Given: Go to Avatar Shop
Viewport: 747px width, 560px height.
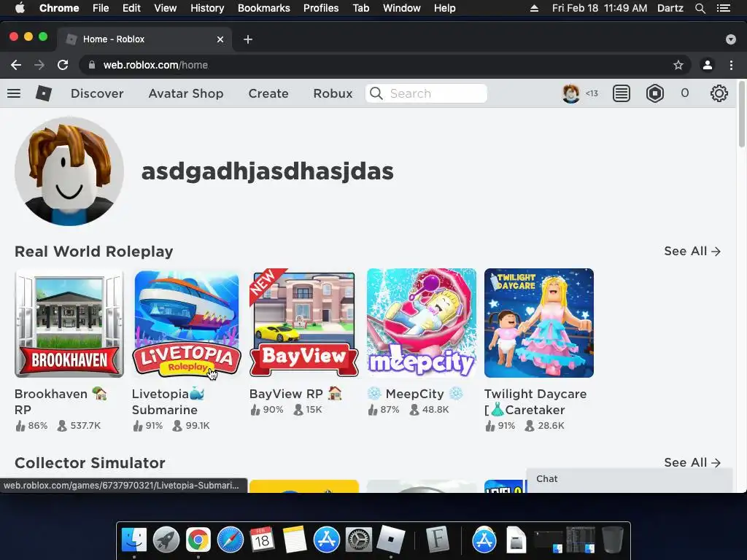Looking at the screenshot, I should point(186,93).
